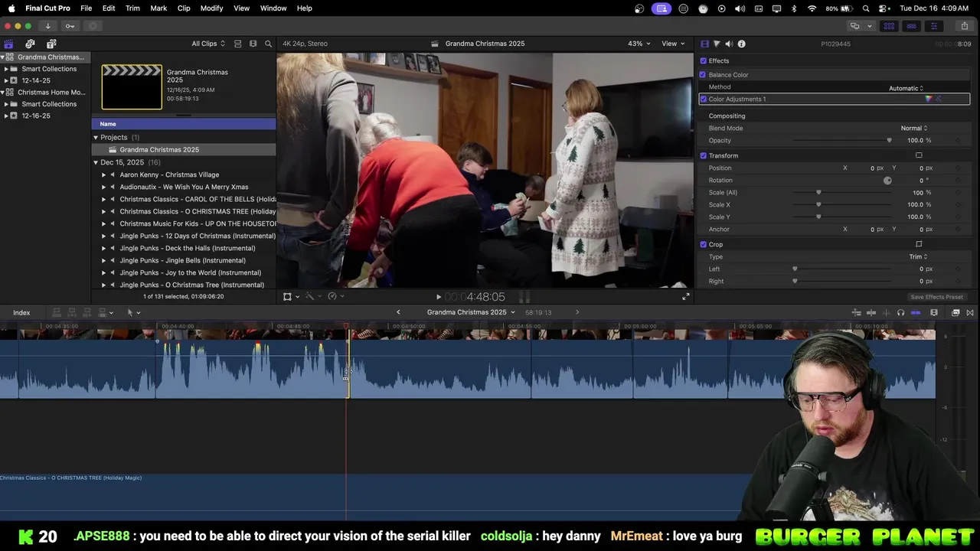Click the filmstrip view icon in browser
The height and width of the screenshot is (551, 980).
(253, 44)
